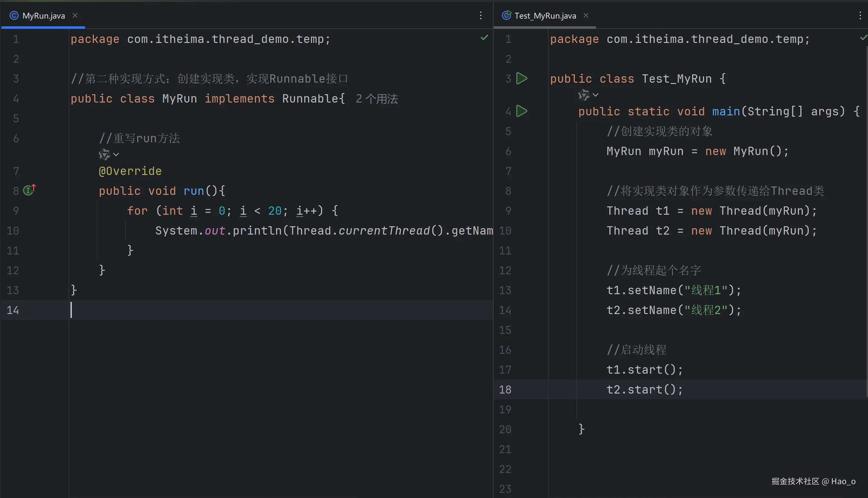Image resolution: width=868 pixels, height=498 pixels.
Task: Open left editor tab options menu (three dots)
Action: click(x=480, y=16)
